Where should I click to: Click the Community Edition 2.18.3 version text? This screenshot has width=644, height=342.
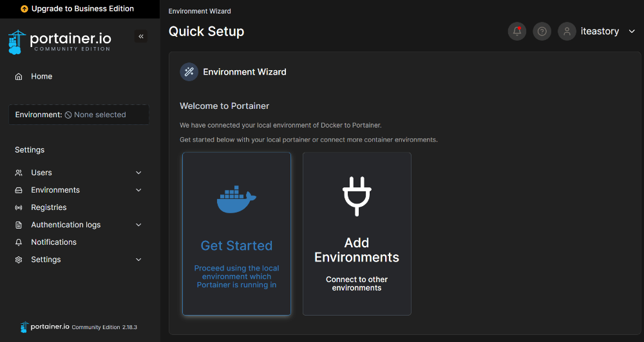(104, 327)
